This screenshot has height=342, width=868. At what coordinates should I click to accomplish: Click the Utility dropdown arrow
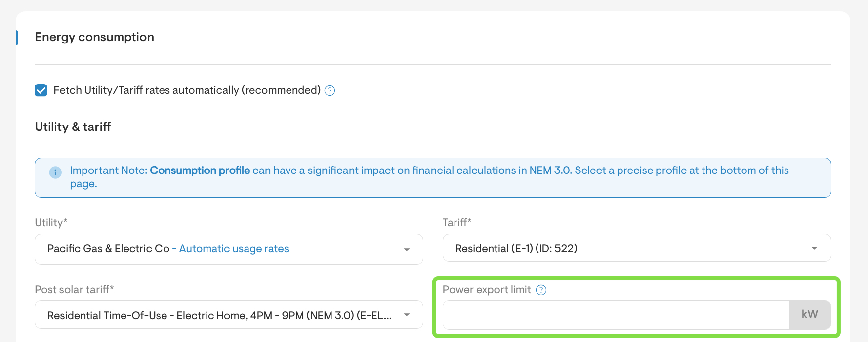pyautogui.click(x=407, y=250)
